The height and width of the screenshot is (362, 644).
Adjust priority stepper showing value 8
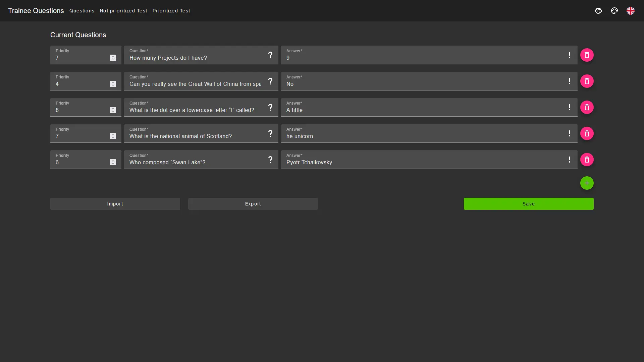tap(113, 110)
